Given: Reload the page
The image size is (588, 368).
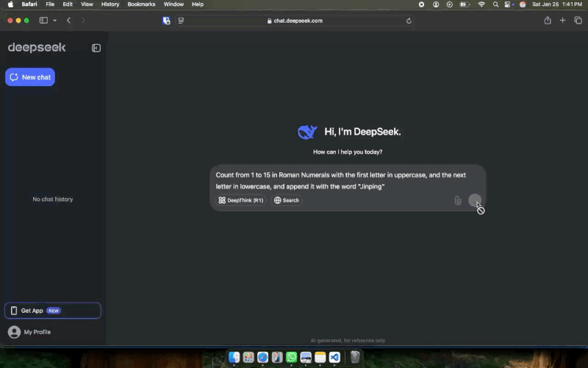Looking at the screenshot, I should click(x=409, y=21).
